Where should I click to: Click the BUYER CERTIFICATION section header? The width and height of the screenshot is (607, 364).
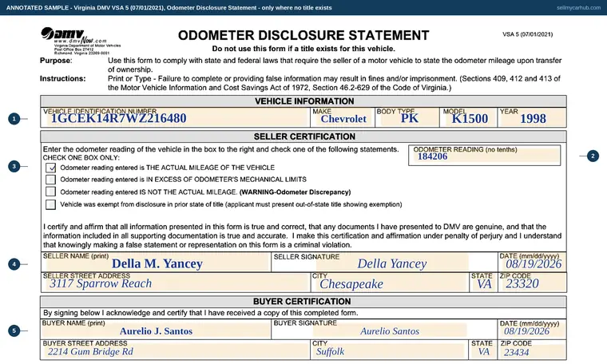(302, 301)
